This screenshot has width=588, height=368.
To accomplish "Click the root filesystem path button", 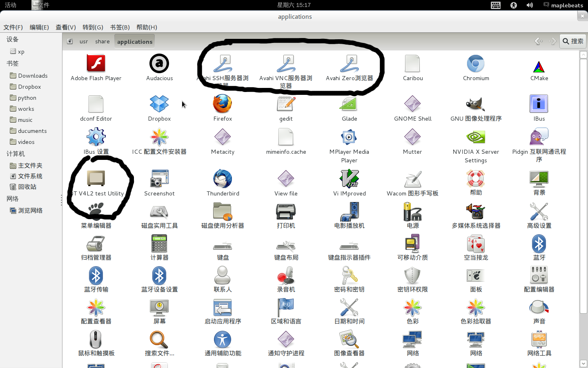I will coord(70,41).
